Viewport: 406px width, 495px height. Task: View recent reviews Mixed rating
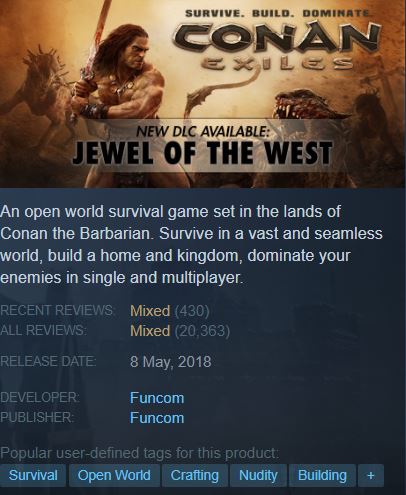point(150,311)
